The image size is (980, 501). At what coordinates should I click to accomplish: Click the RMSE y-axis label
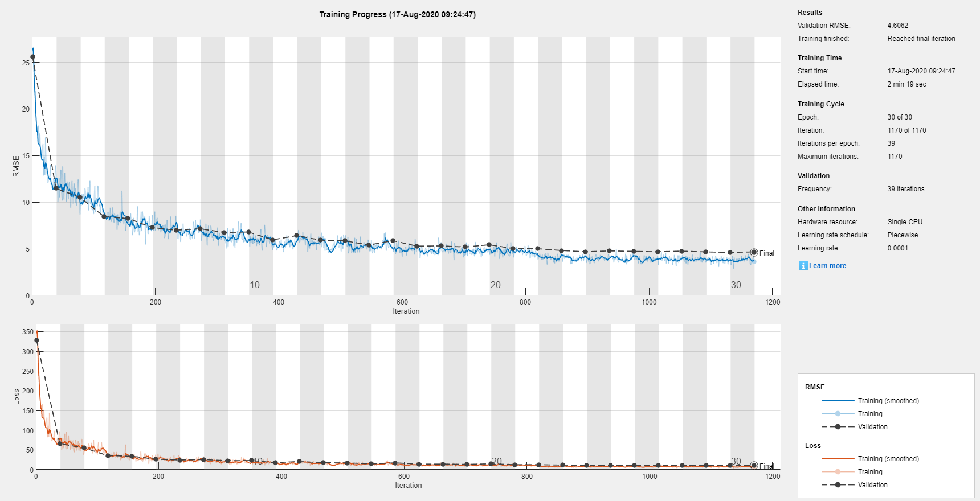click(16, 166)
